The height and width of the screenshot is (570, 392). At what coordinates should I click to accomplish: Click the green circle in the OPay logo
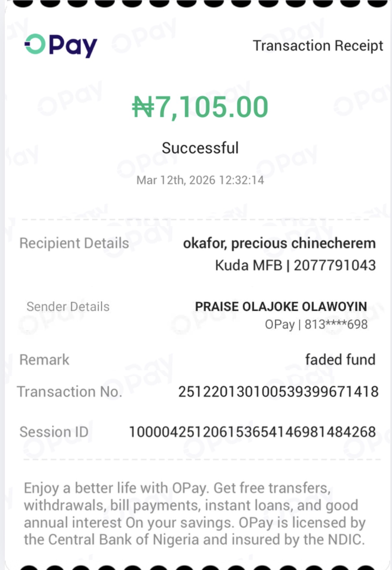click(35, 44)
